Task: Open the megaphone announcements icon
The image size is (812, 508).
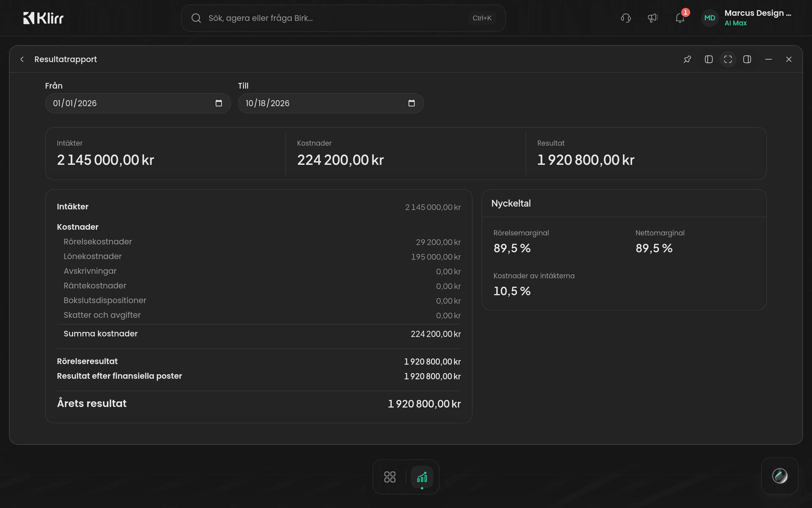Action: [653, 18]
